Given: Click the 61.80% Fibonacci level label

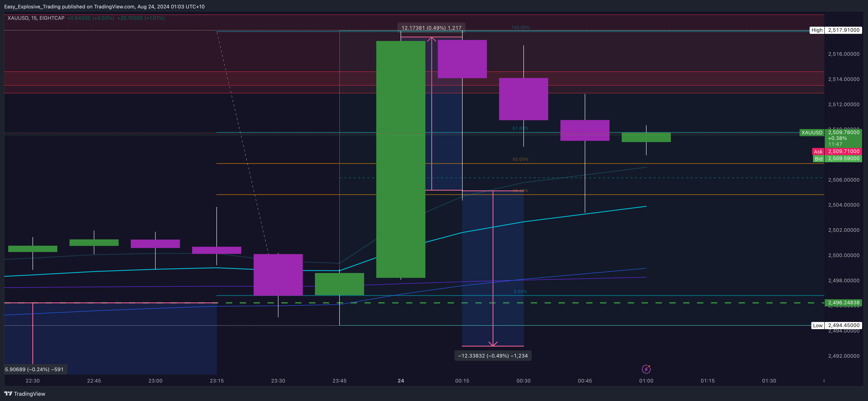Looking at the screenshot, I should click(x=520, y=128).
